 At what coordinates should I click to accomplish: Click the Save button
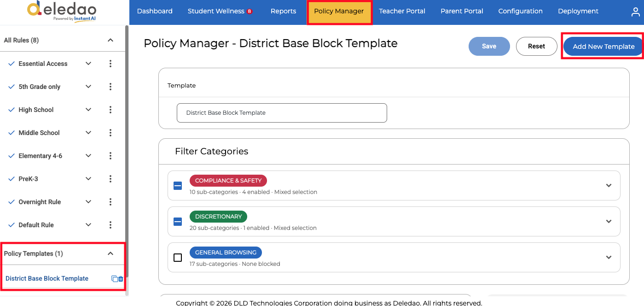(489, 46)
